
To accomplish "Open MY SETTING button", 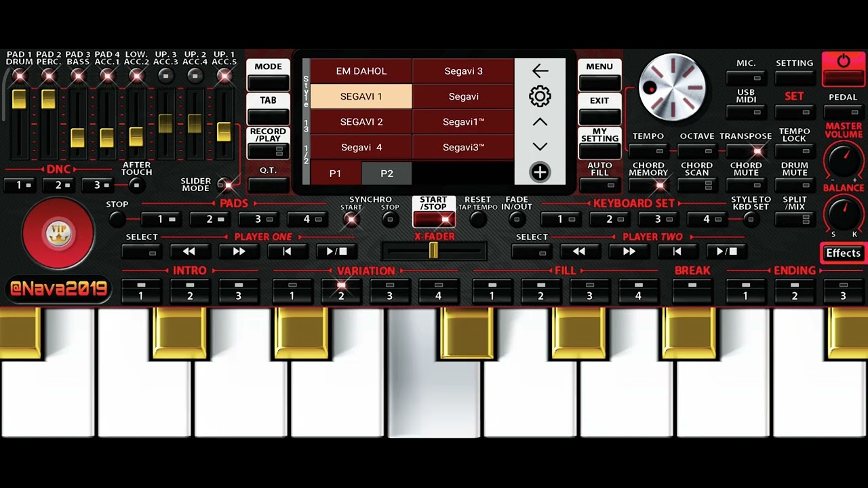I will click(x=599, y=143).
